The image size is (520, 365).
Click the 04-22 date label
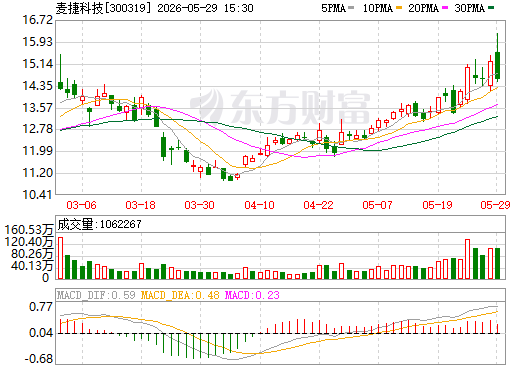(x=319, y=205)
